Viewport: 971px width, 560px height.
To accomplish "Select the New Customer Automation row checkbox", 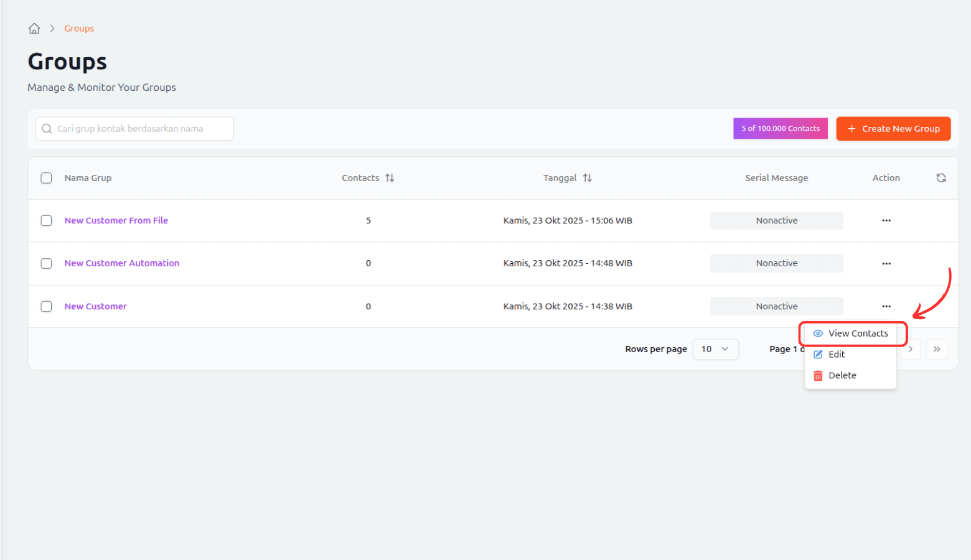I will [x=46, y=264].
